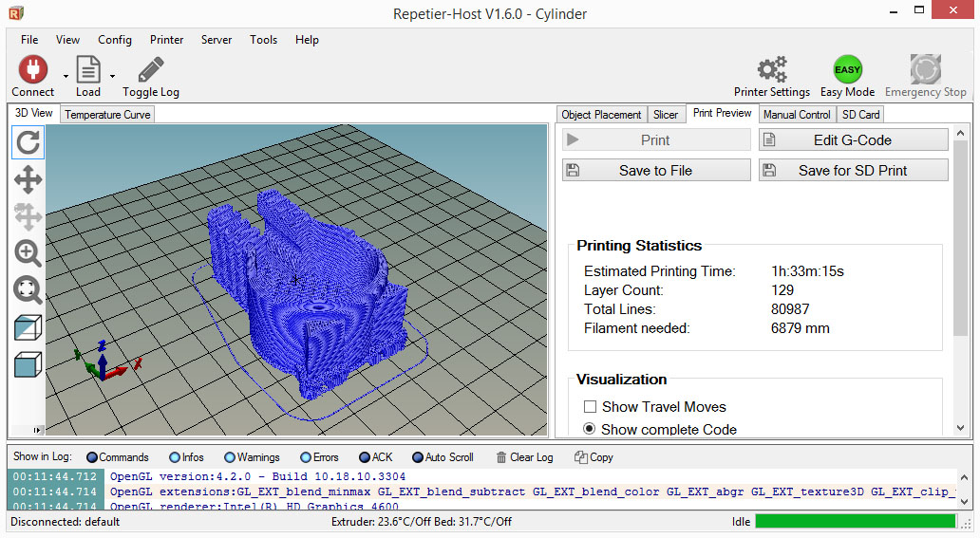Expand the 3D view toolbar arrow

click(37, 430)
